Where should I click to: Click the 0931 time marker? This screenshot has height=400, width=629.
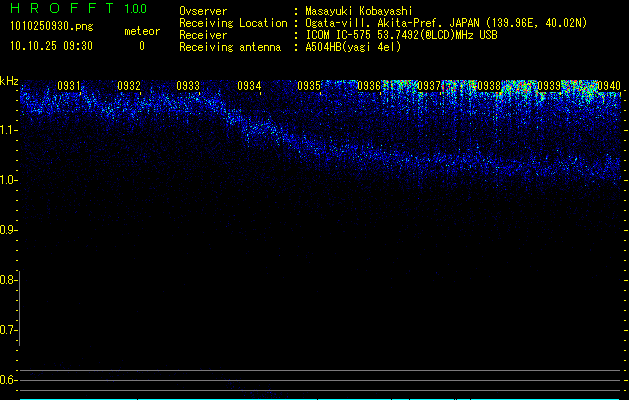(x=69, y=86)
